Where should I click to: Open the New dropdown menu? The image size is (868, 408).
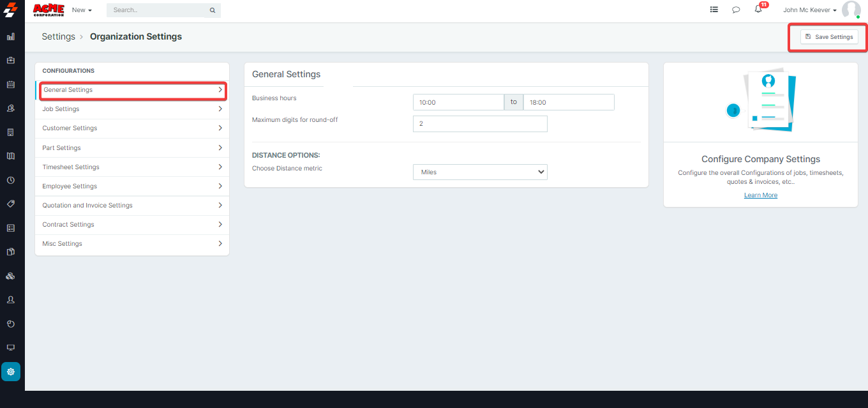(82, 10)
